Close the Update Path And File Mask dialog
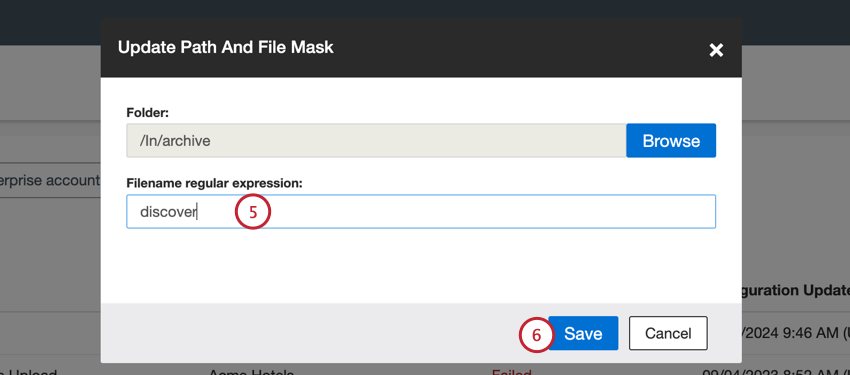The height and width of the screenshot is (375, 850). (716, 50)
